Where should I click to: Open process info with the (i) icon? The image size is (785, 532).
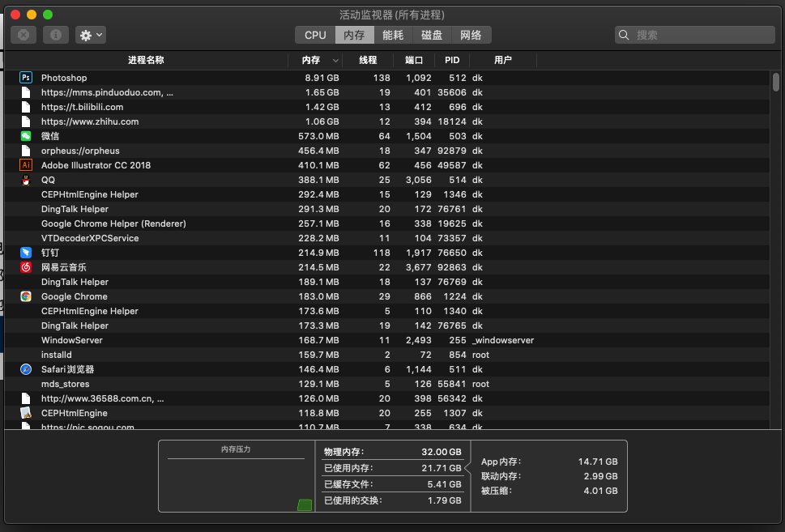tap(53, 35)
